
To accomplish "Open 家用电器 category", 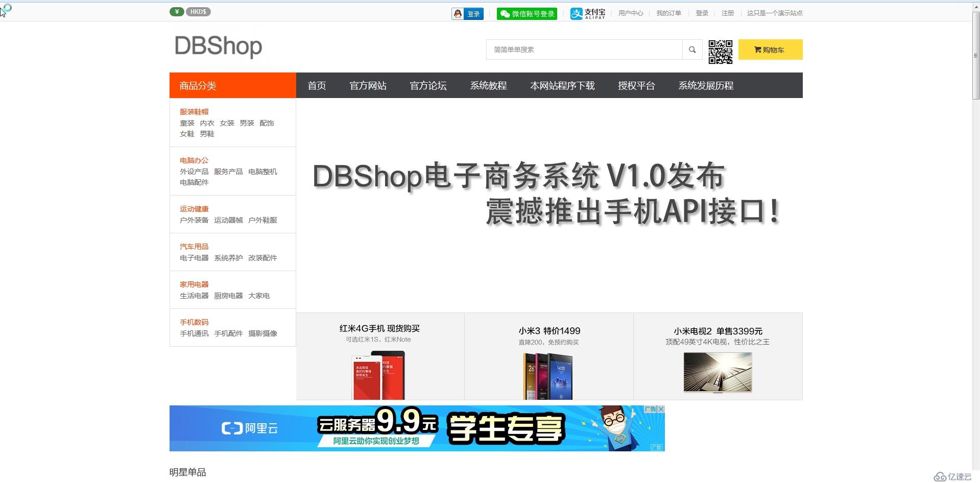I will tap(194, 284).
